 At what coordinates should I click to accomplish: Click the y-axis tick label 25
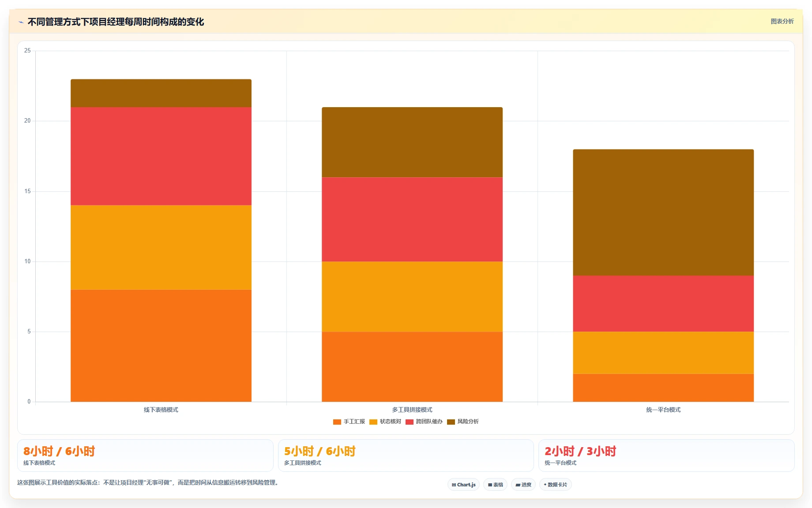coord(27,51)
